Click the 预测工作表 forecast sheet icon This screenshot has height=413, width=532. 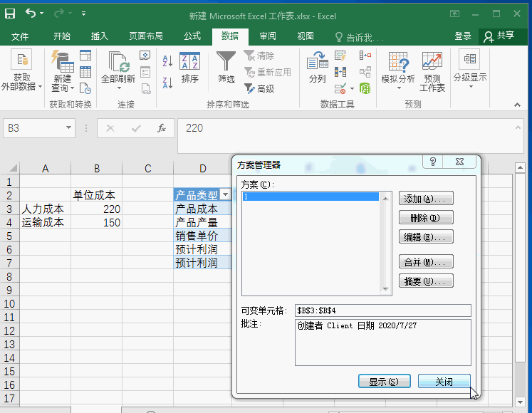[x=432, y=71]
